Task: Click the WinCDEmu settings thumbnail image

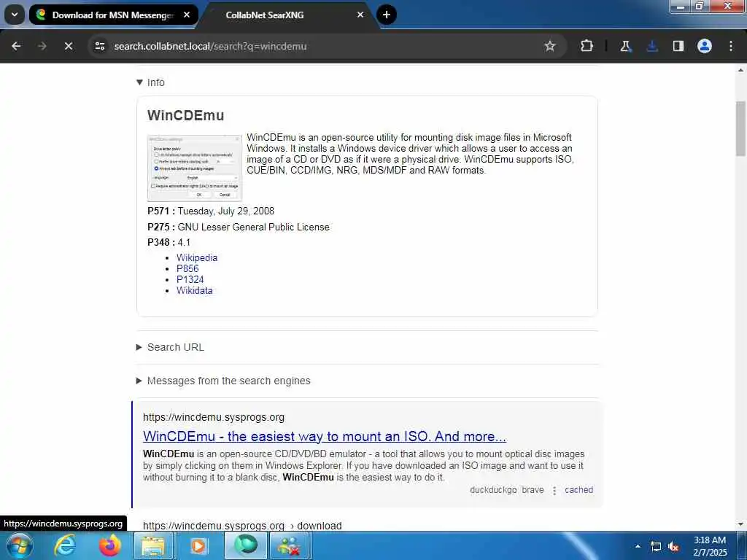Action: pos(195,168)
